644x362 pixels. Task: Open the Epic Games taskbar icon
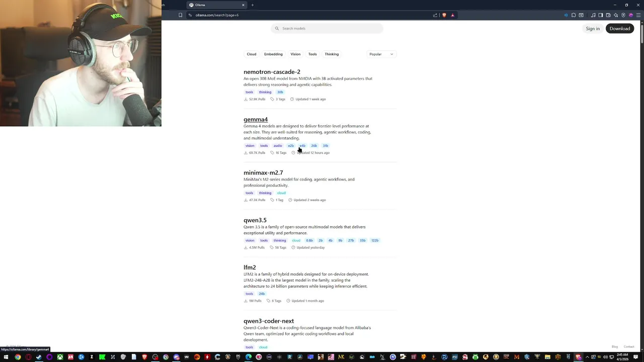coord(238,357)
